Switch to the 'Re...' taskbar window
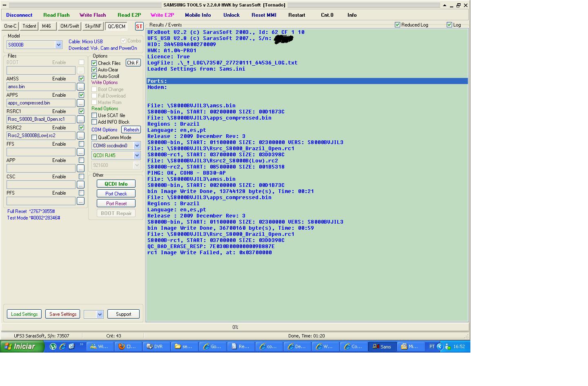Image resolution: width=588 pixels, height=386 pixels. tap(241, 346)
